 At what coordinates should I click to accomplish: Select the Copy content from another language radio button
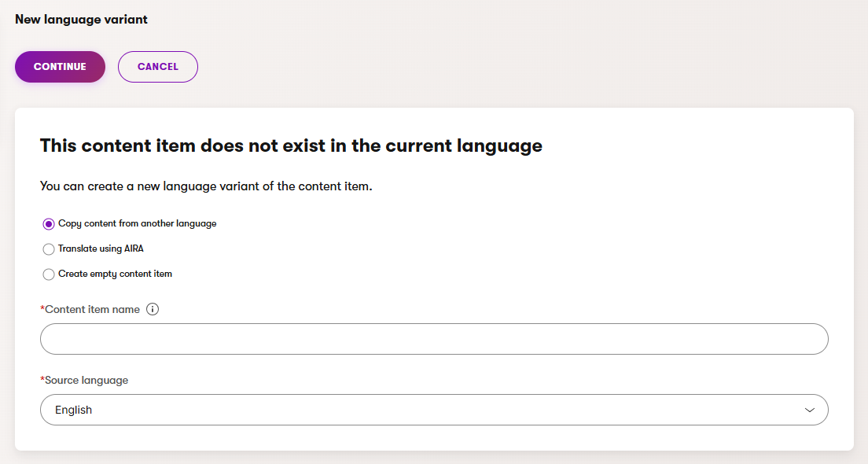[x=49, y=224]
